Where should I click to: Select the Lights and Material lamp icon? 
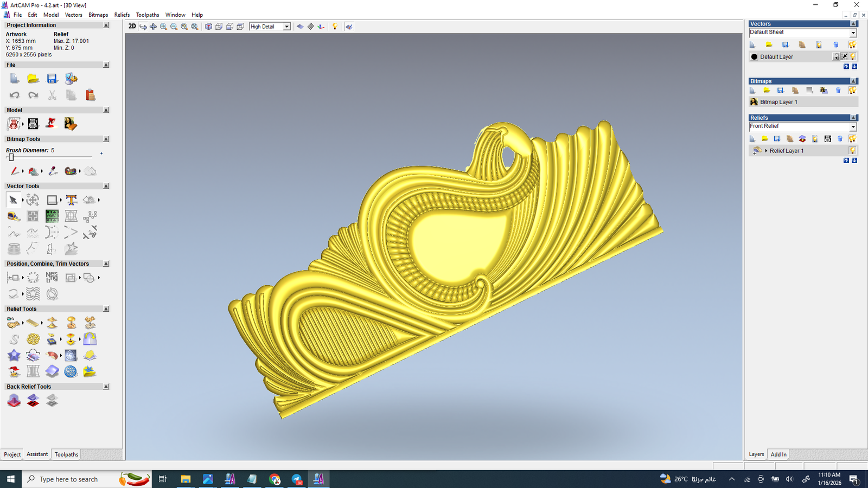[335, 27]
